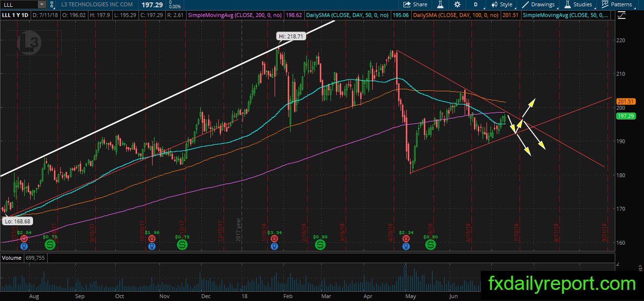Select the D timeframe button
Viewport: 644px width, 301px height.
(x=476, y=4)
